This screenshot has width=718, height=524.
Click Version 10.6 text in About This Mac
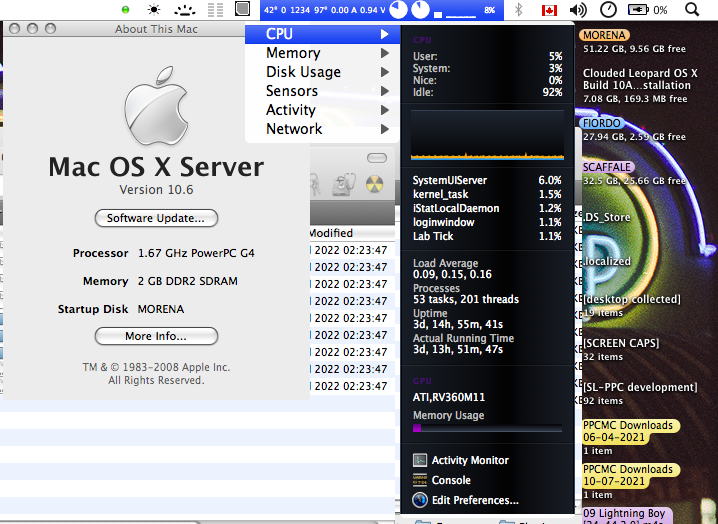click(x=156, y=190)
